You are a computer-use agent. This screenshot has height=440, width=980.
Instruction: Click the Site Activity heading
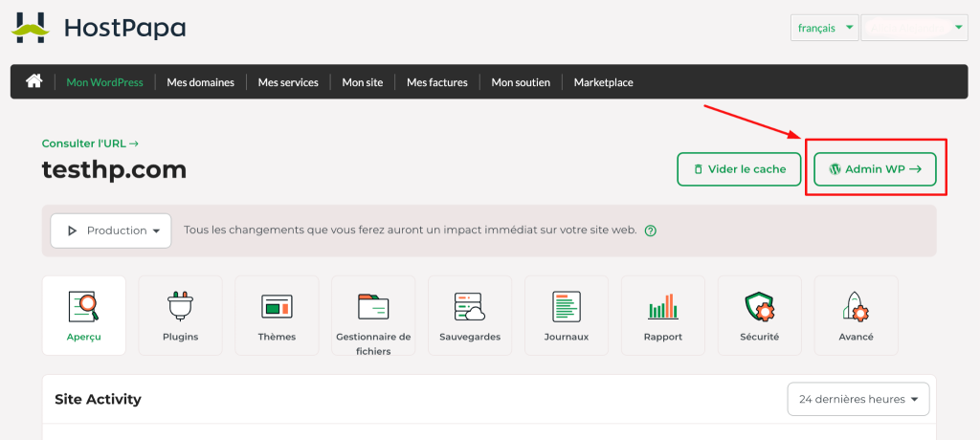pos(99,399)
